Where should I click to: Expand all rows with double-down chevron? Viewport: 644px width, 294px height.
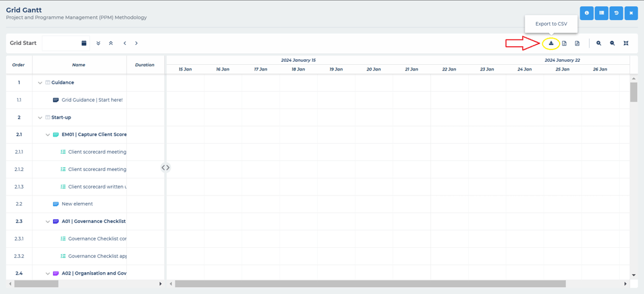tap(98, 43)
